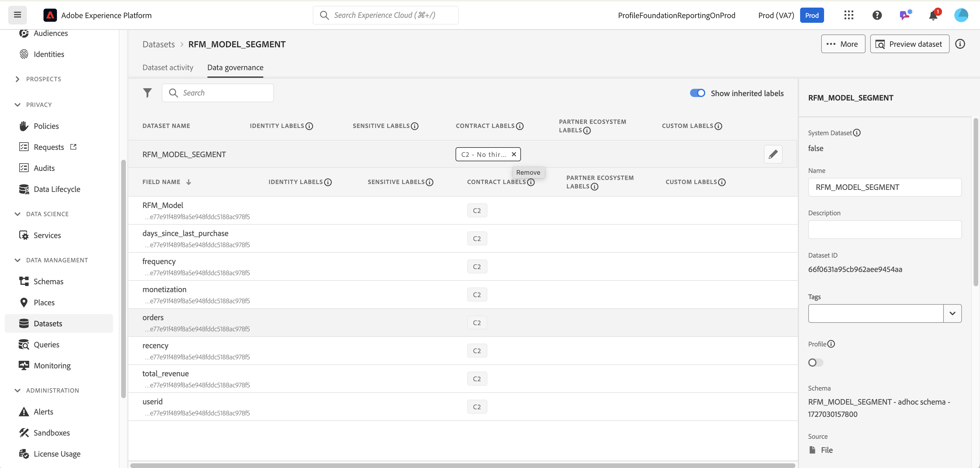Image resolution: width=980 pixels, height=468 pixels.
Task: Click the pencil edit labels icon
Action: pos(773,154)
